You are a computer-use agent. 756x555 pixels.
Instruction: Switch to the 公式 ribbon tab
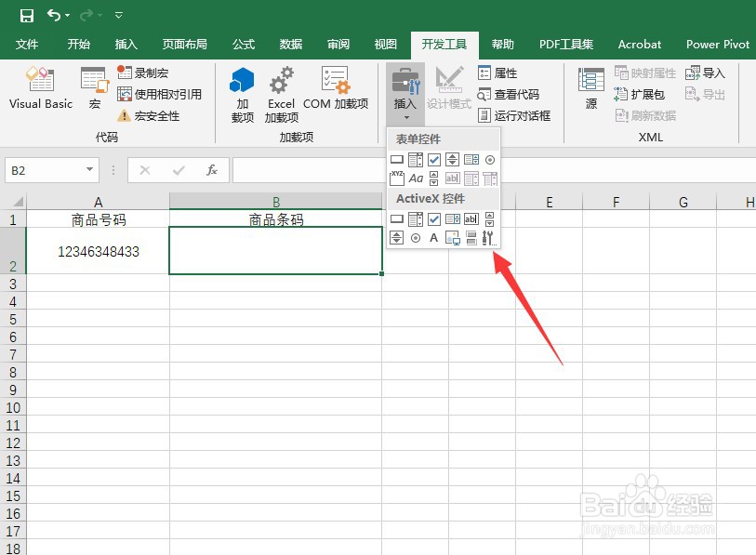[x=244, y=45]
